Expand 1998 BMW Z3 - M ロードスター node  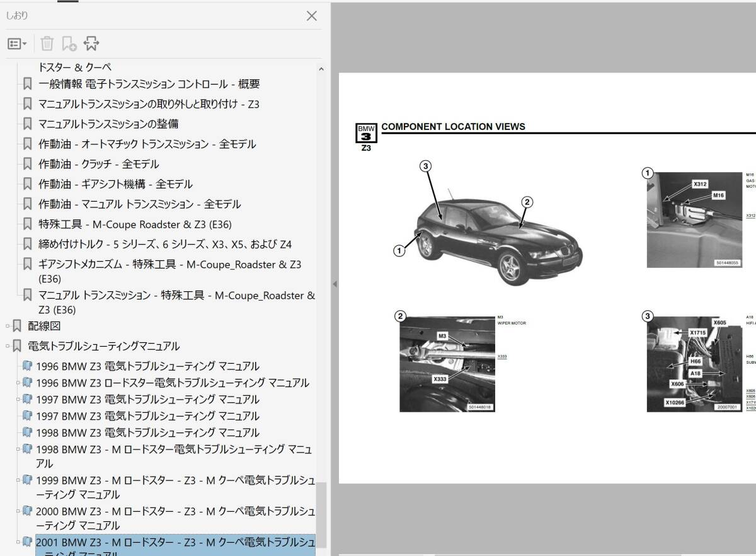tap(18, 449)
